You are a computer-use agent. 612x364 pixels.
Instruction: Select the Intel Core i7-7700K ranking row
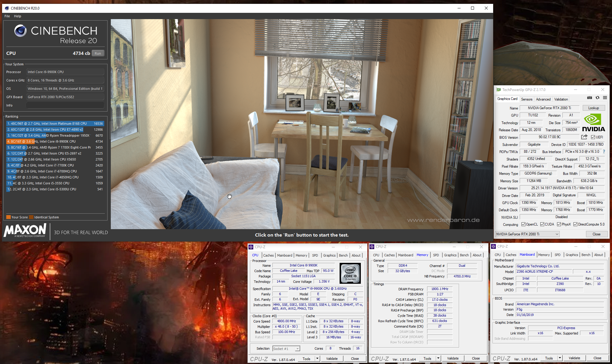click(x=55, y=165)
